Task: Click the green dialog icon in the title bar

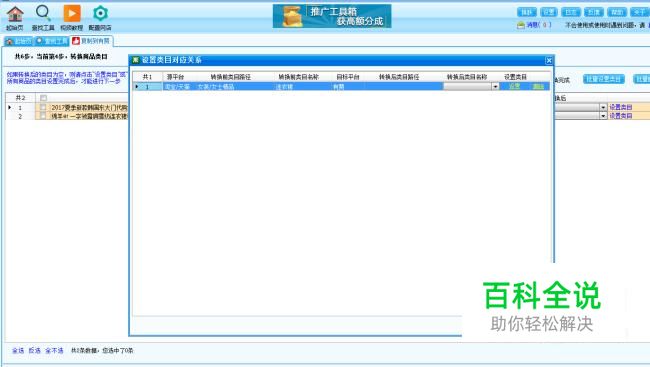Action: point(135,60)
